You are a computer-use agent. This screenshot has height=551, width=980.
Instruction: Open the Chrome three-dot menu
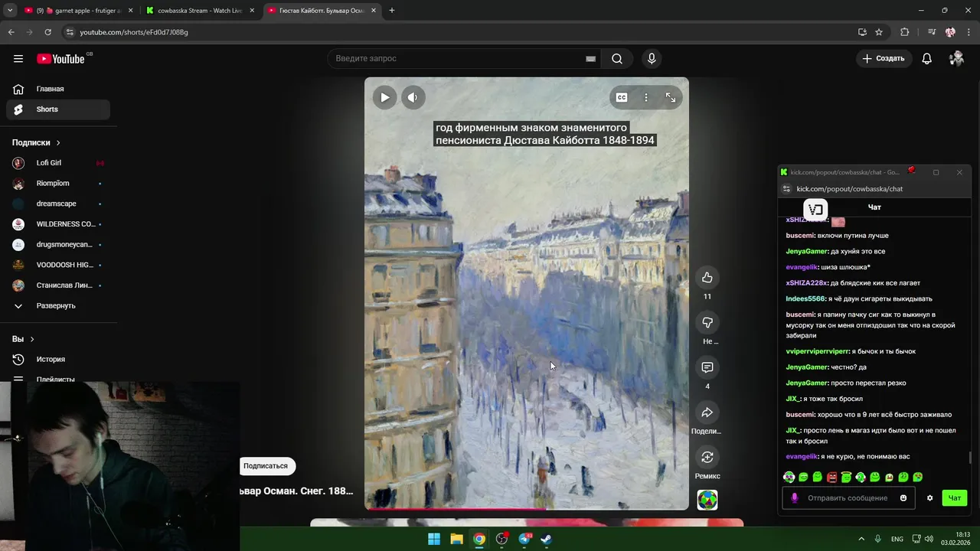click(x=969, y=32)
